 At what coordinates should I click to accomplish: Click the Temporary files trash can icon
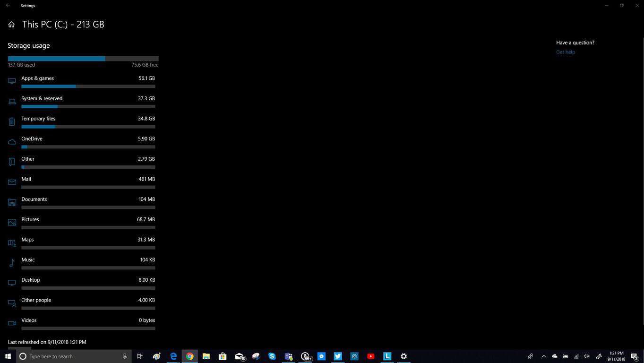pos(12,122)
